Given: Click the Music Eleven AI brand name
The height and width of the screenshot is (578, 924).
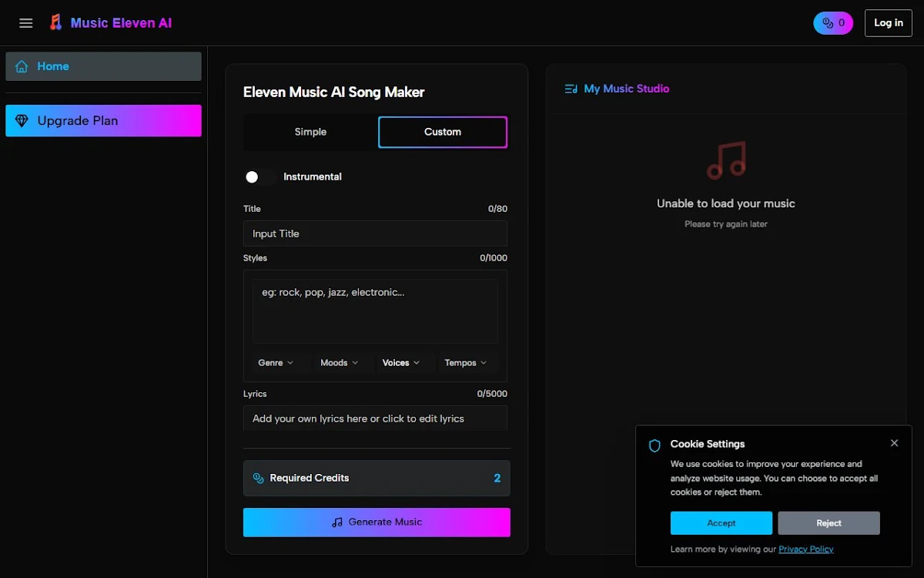Looking at the screenshot, I should click(121, 23).
